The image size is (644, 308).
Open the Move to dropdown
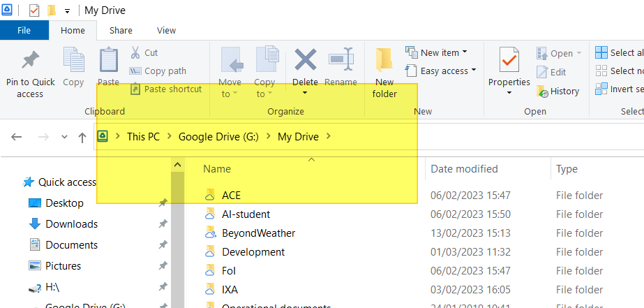tap(230, 73)
